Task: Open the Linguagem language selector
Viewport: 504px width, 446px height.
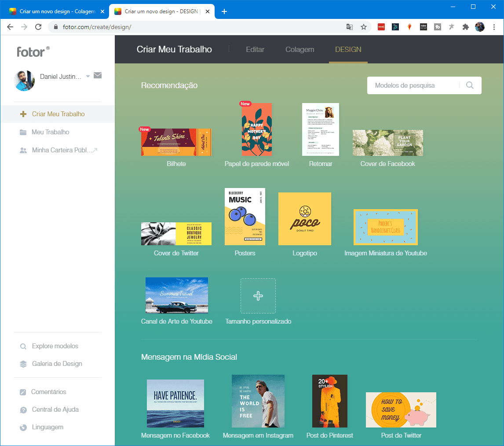Action: click(x=47, y=427)
